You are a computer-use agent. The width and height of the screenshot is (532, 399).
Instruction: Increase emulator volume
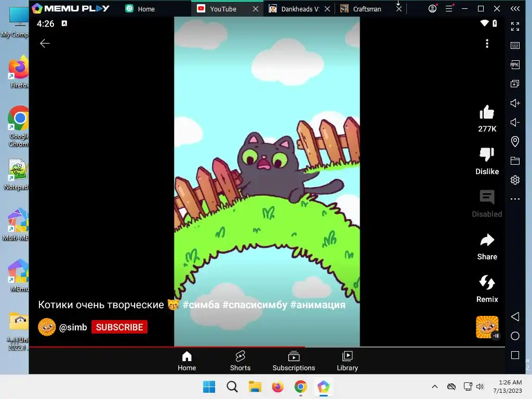point(515,103)
